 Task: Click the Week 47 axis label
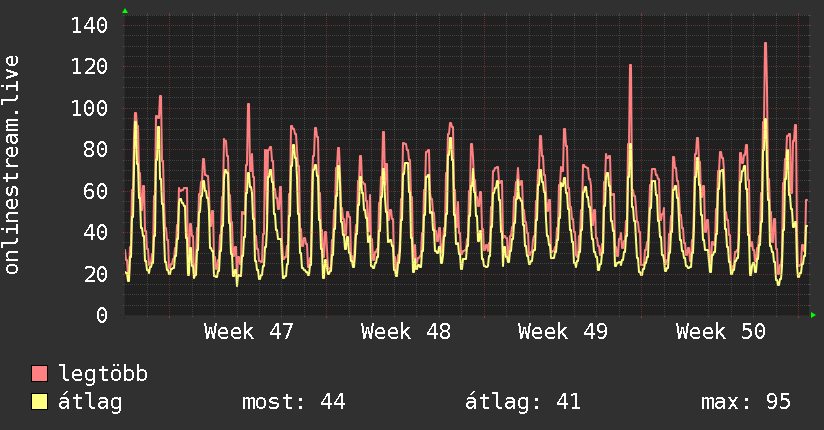(x=249, y=332)
